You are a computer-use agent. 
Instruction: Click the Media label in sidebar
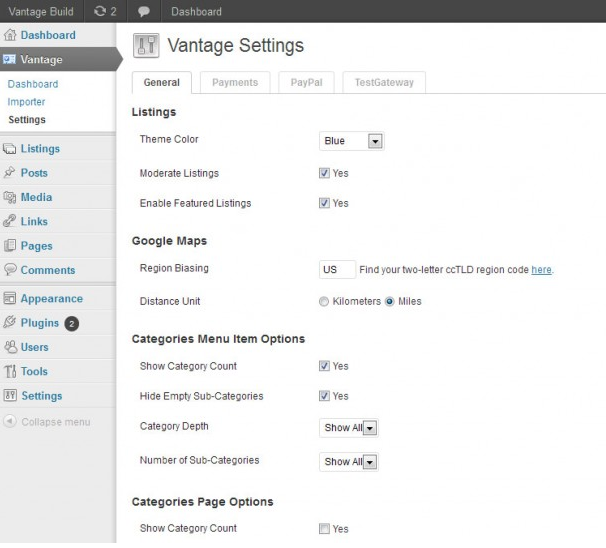(36, 197)
